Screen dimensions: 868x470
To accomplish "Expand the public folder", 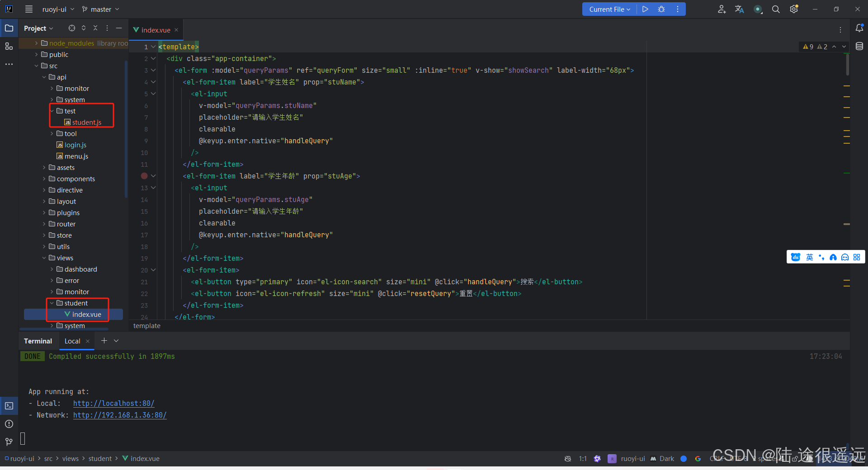I will click(37, 54).
